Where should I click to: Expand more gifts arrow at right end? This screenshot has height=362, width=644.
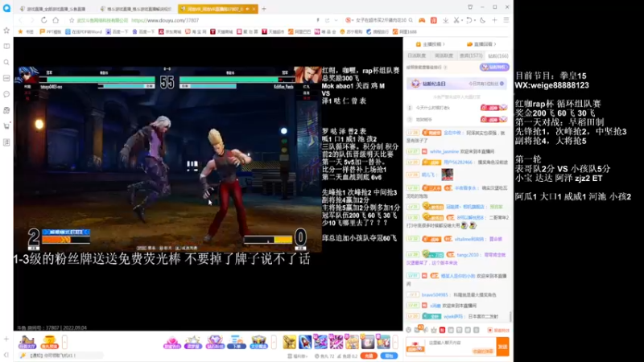pos(395,342)
